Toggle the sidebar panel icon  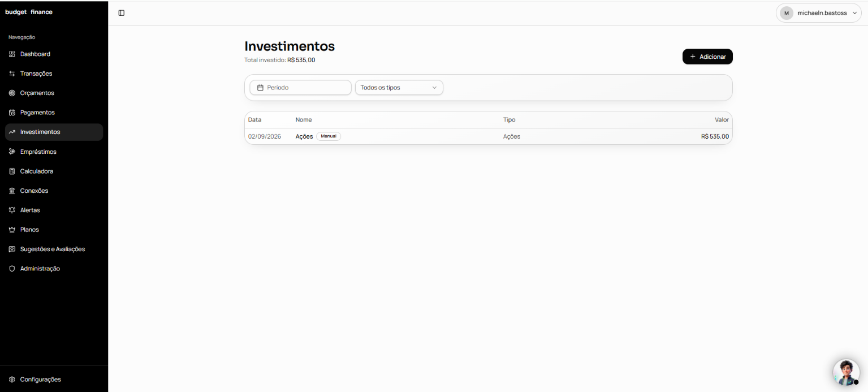[x=122, y=13]
